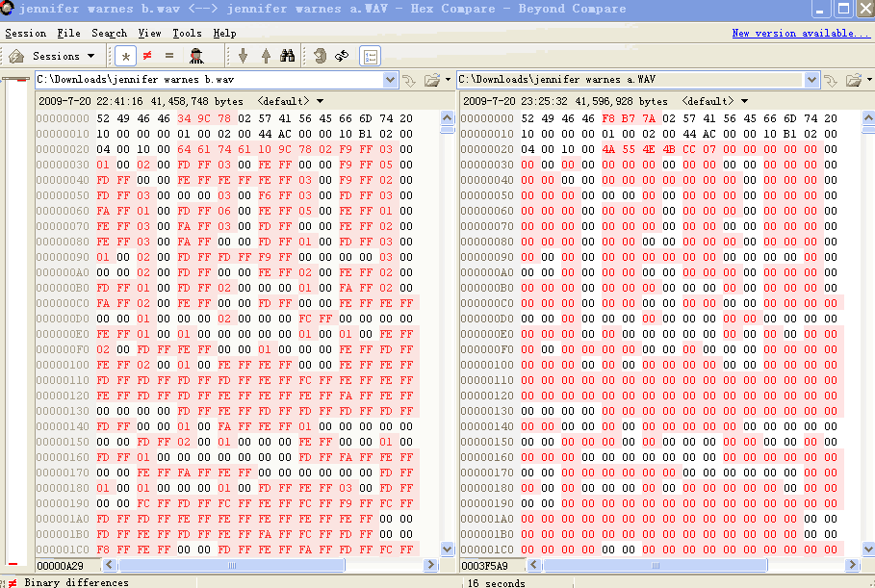Screen dimensions: 875x588
Task: Click the 16 seconds status text
Action: click(x=496, y=583)
